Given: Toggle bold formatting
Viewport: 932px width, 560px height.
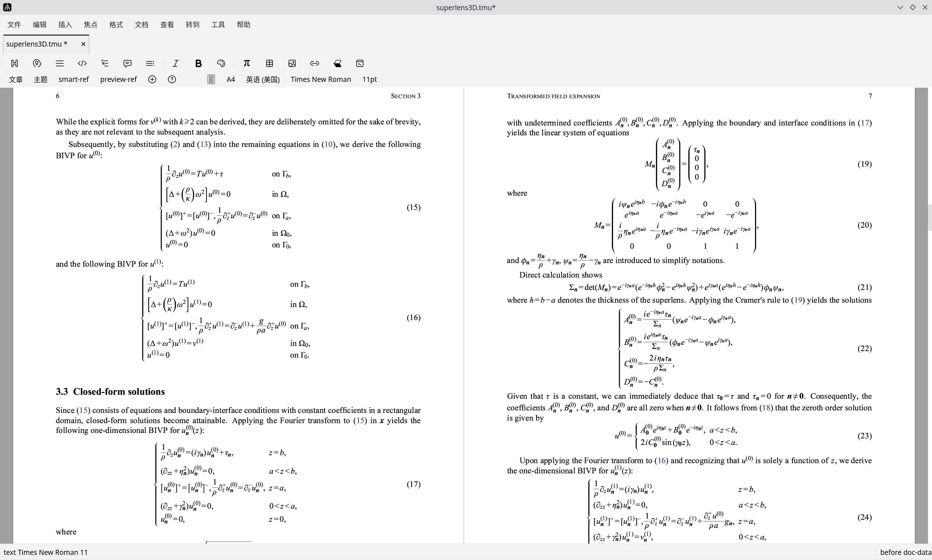Looking at the screenshot, I should click(x=198, y=63).
